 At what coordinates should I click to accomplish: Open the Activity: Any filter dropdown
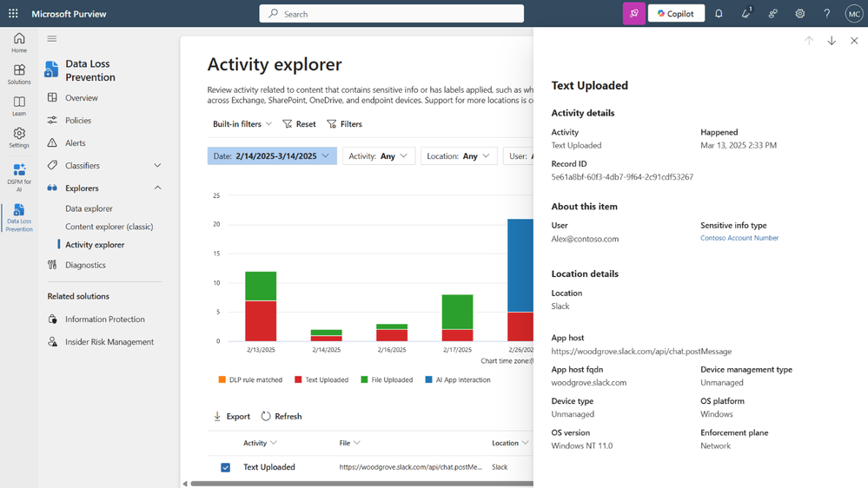(379, 156)
